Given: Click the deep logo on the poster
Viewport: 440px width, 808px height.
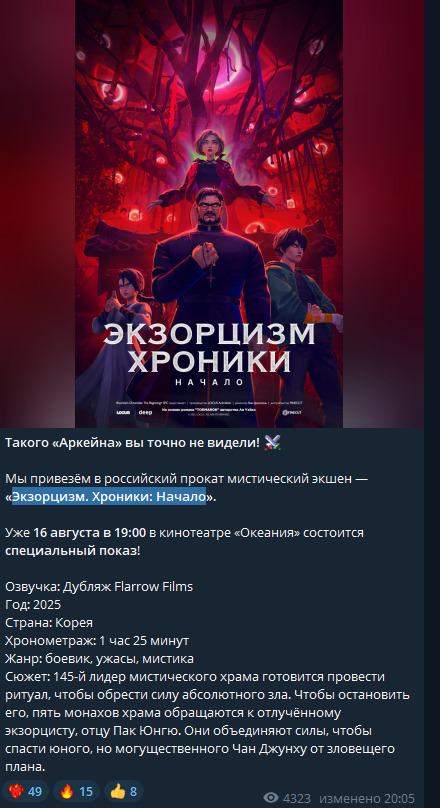Looking at the screenshot, I should coord(144,413).
